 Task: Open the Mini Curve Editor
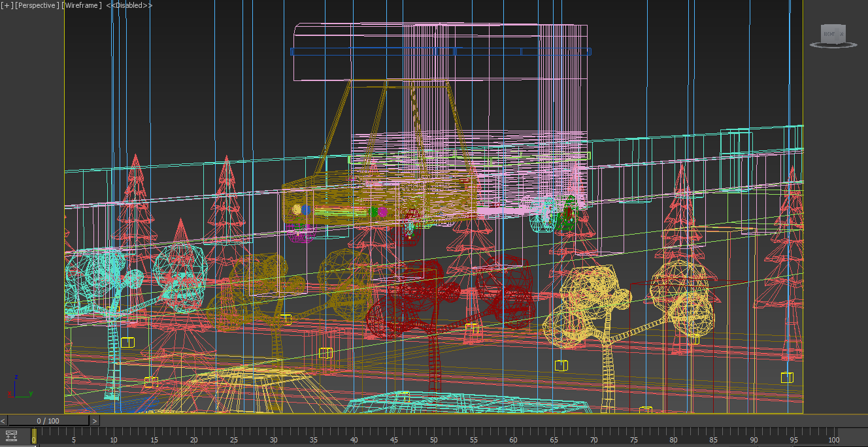[x=11, y=435]
